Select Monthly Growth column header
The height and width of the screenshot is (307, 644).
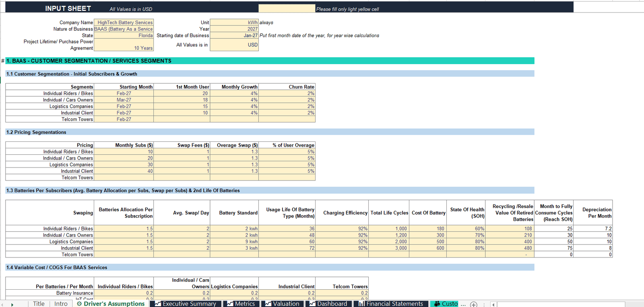click(234, 87)
